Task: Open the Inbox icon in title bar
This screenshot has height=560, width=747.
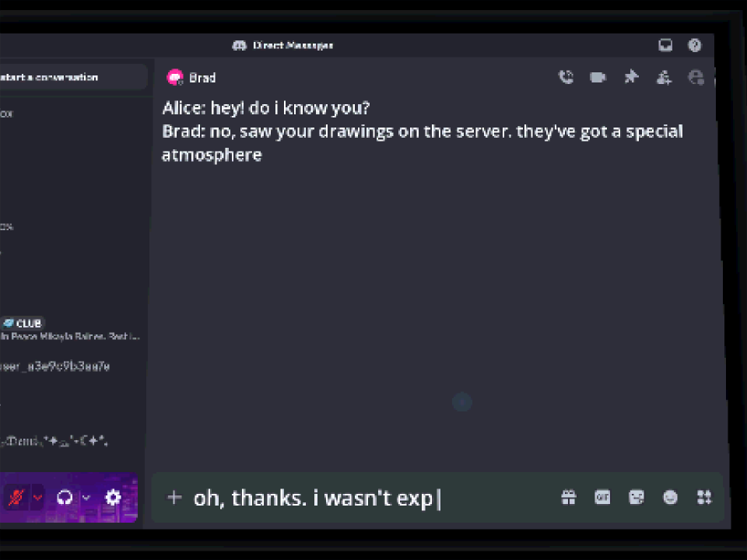Action: [665, 45]
